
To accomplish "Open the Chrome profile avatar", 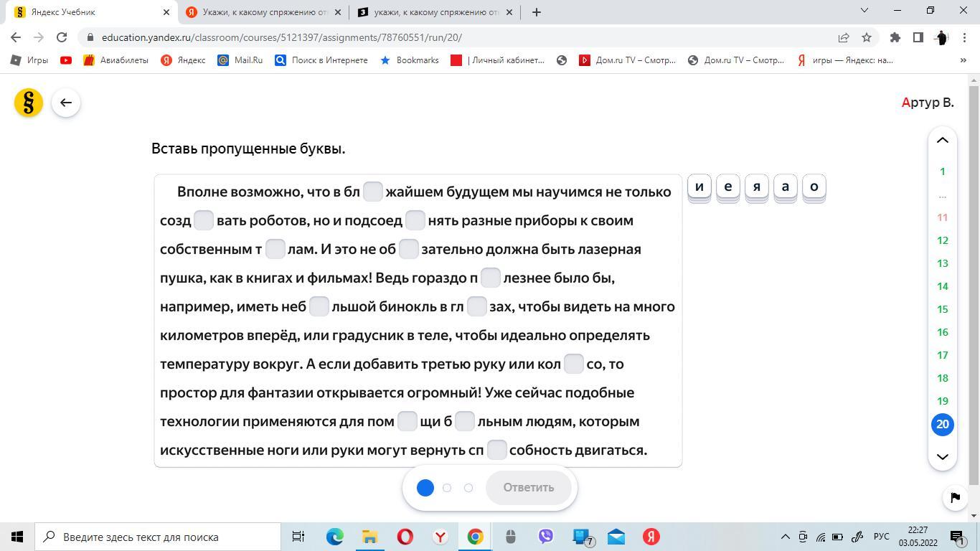I will coord(941,37).
